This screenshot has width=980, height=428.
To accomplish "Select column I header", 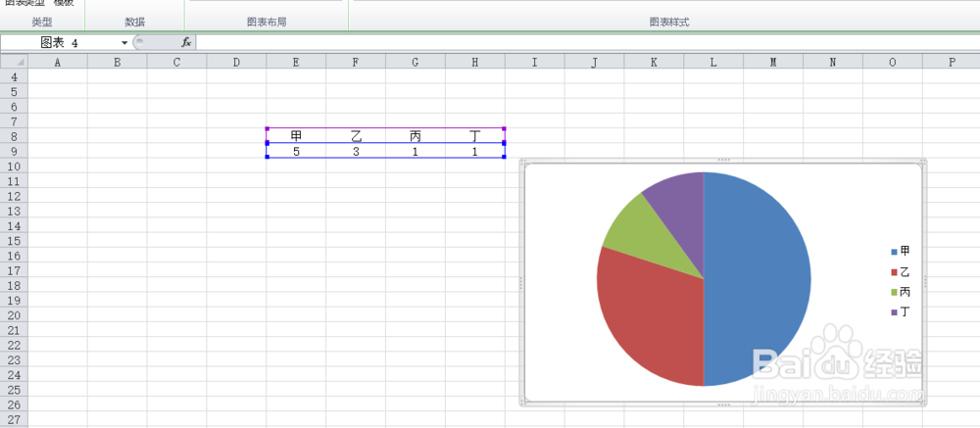I will click(535, 62).
